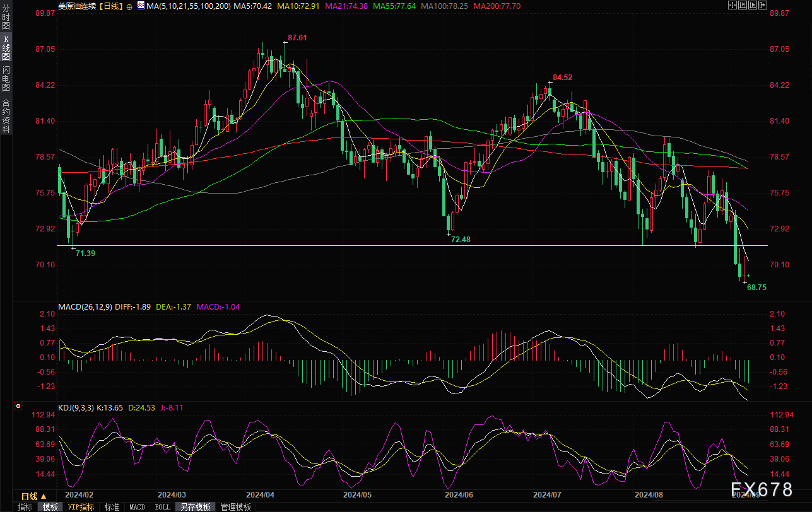Open the VIP指标 indicator tab
Image resolution: width=812 pixels, height=512 pixels.
pos(81,507)
